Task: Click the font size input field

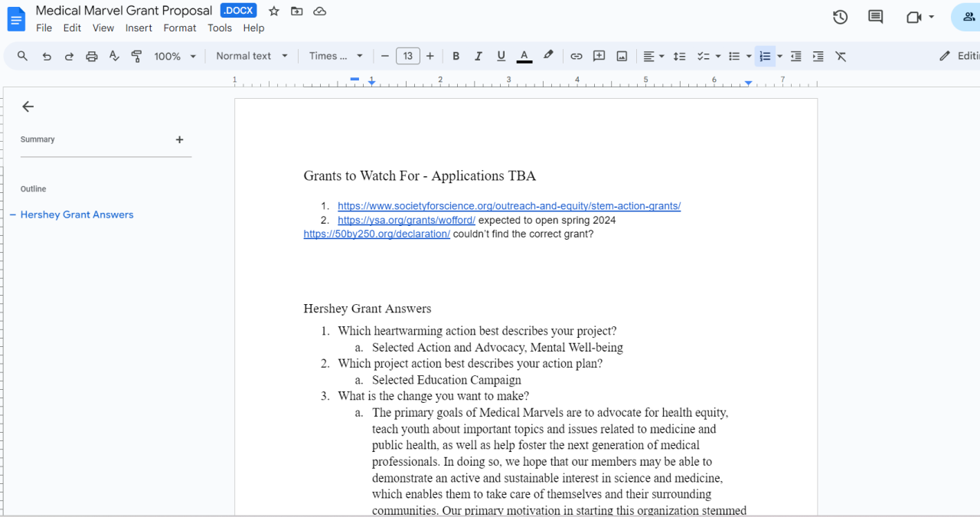Action: 407,56
